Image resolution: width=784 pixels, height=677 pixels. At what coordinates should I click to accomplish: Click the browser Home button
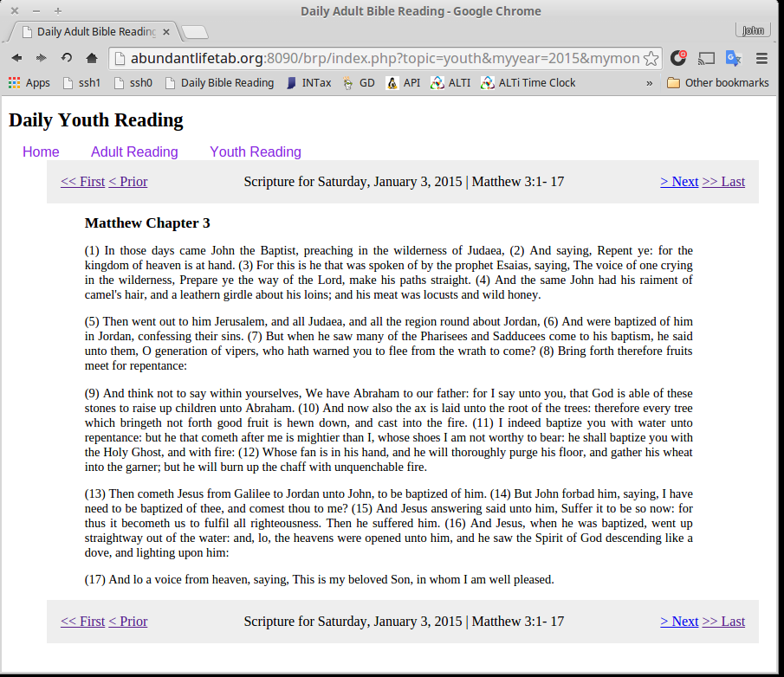click(x=92, y=58)
